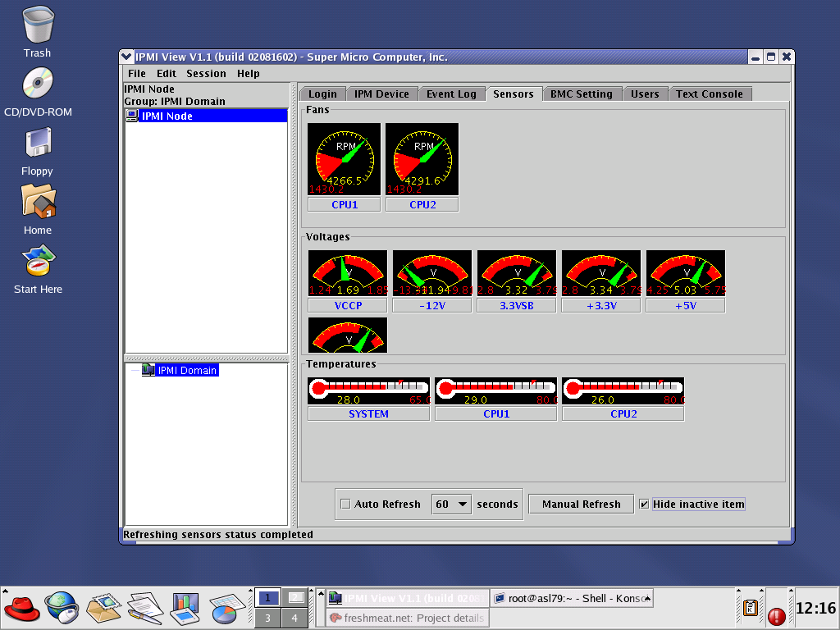Click the clipboard tool tray icon
Screen dimensions: 840x630
751,608
